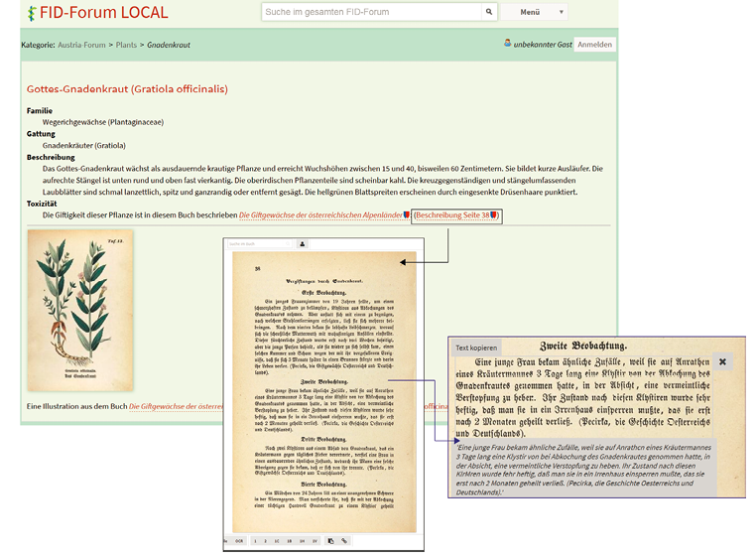The image size is (756, 558).
Task: Open the Plants breadcrumb link
Action: 126,45
